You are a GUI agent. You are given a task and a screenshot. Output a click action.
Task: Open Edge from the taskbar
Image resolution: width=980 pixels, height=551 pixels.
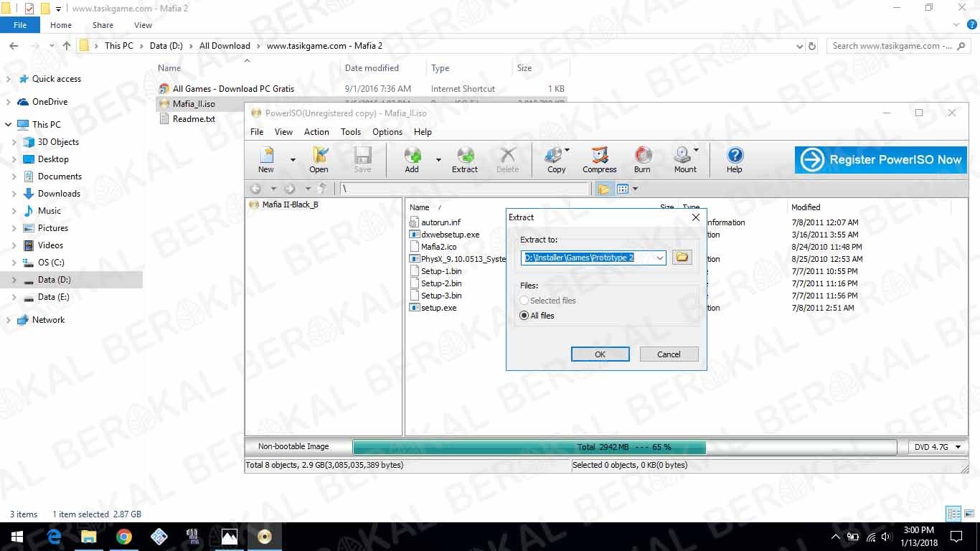click(54, 536)
